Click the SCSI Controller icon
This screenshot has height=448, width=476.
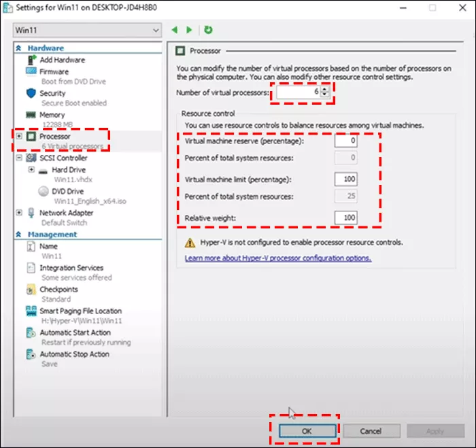(x=31, y=158)
